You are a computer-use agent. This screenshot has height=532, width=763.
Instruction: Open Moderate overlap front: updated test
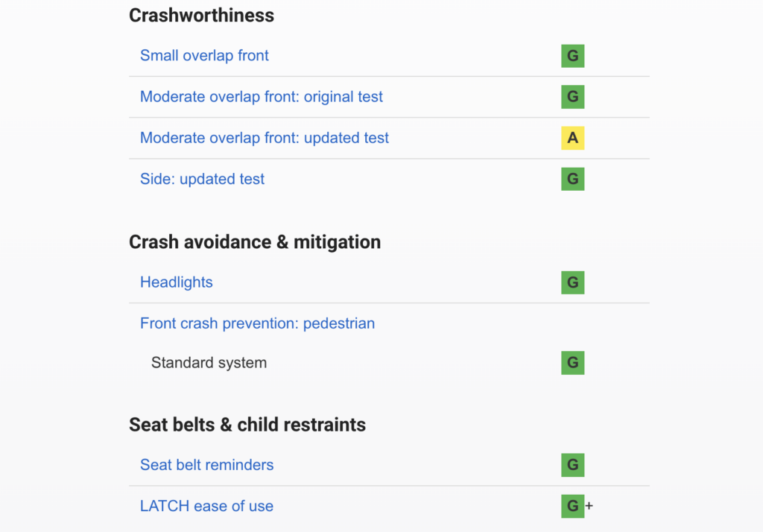coord(265,138)
